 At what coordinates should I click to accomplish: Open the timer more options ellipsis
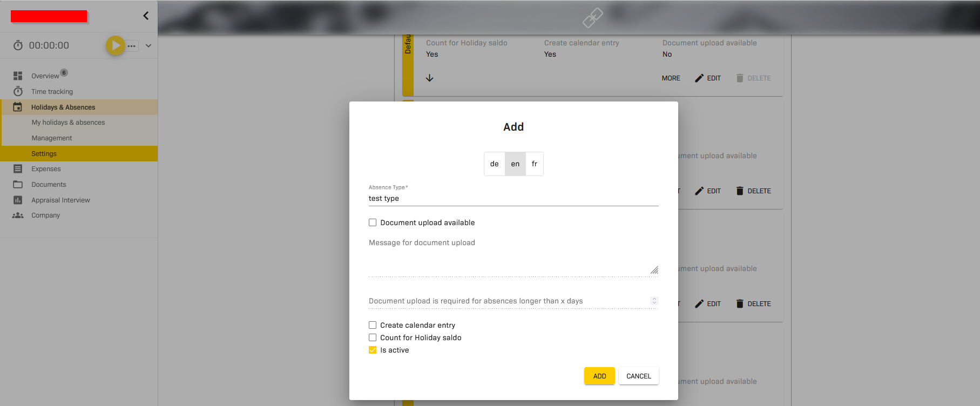(132, 46)
